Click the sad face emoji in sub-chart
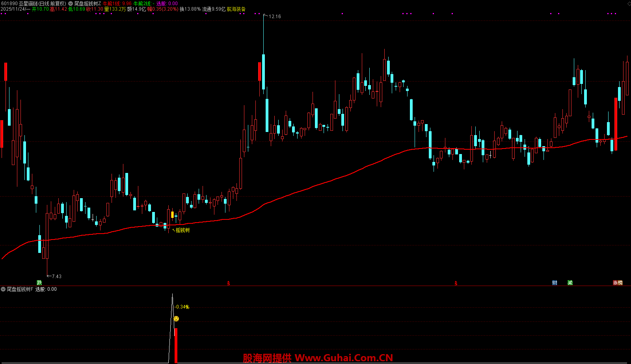631x364 pixels. pos(176,319)
